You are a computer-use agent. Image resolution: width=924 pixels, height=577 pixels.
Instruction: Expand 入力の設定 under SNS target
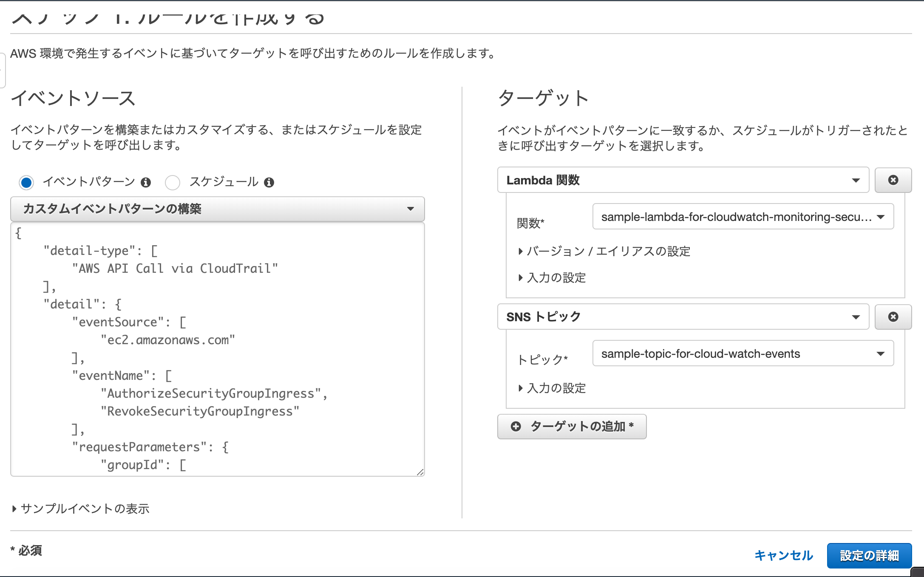coord(552,388)
